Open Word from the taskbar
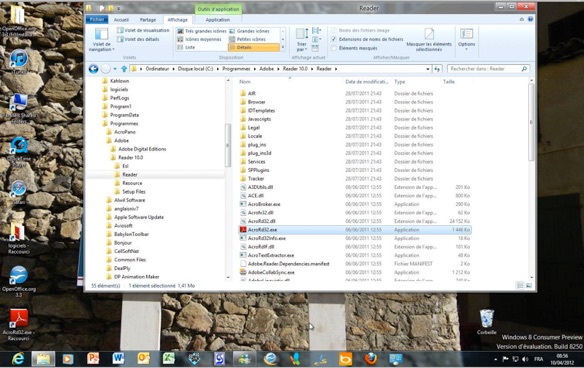The width and height of the screenshot is (584, 368). pyautogui.click(x=118, y=359)
